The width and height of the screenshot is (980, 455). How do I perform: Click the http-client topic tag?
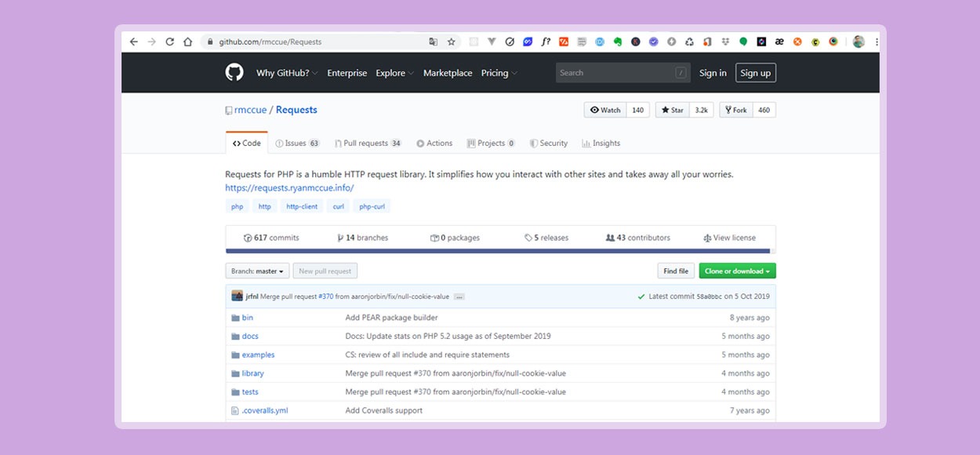302,206
